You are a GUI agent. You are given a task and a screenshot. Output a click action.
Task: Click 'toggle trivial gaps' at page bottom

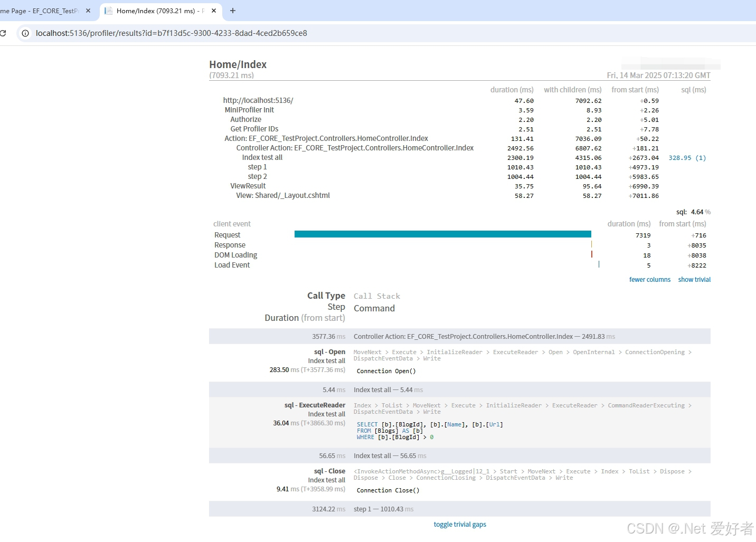coord(460,524)
